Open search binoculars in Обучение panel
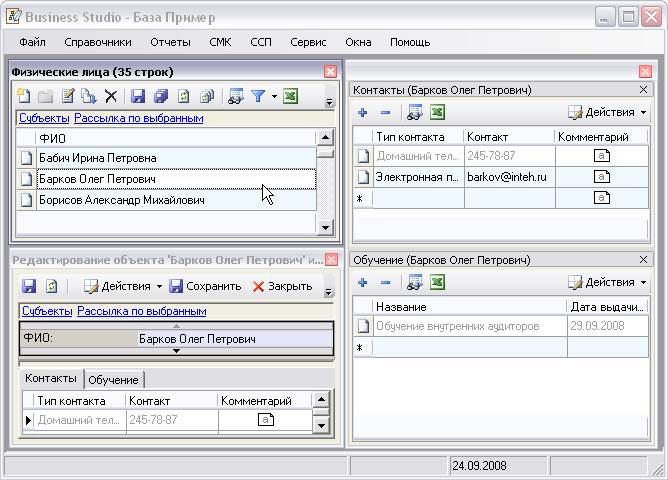The image size is (668, 480). tap(415, 282)
